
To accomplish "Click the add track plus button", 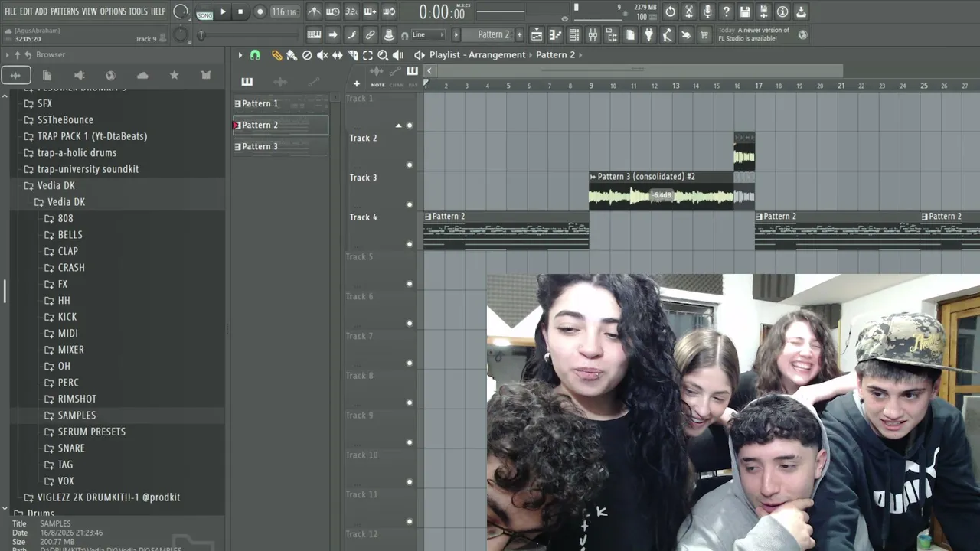I will [356, 84].
